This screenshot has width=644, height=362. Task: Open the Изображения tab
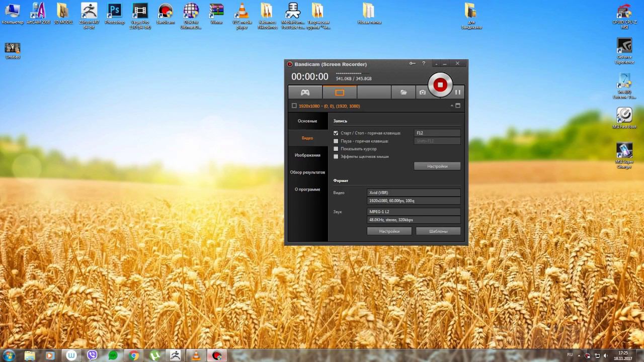pyautogui.click(x=307, y=155)
